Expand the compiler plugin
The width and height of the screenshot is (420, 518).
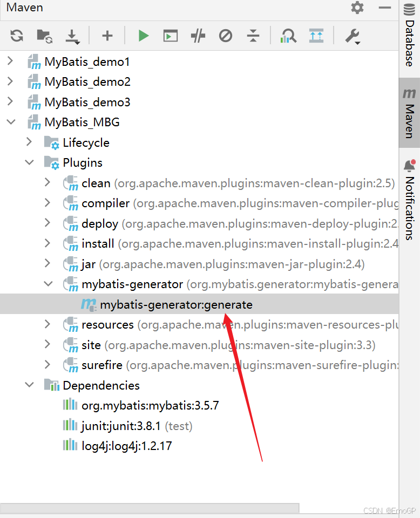pyautogui.click(x=48, y=202)
